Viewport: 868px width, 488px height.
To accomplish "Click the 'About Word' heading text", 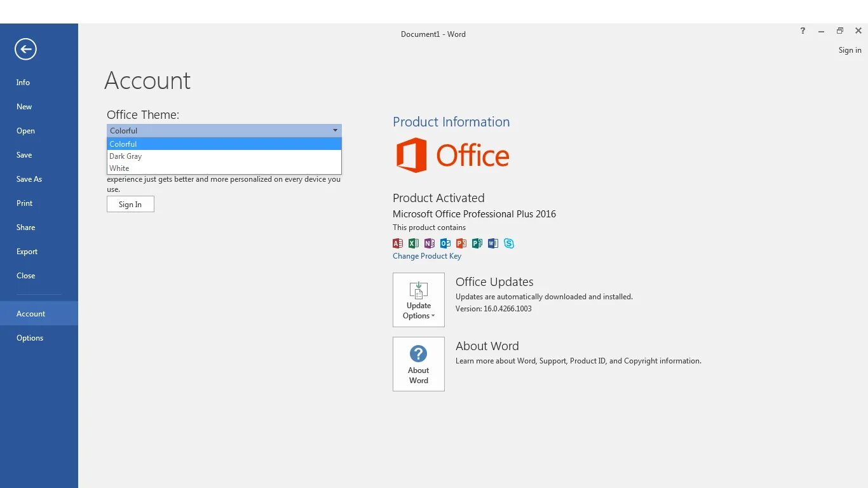I will click(x=487, y=346).
